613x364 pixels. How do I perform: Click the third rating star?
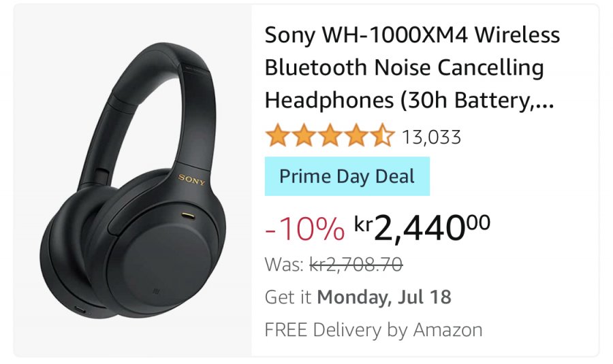[330, 135]
